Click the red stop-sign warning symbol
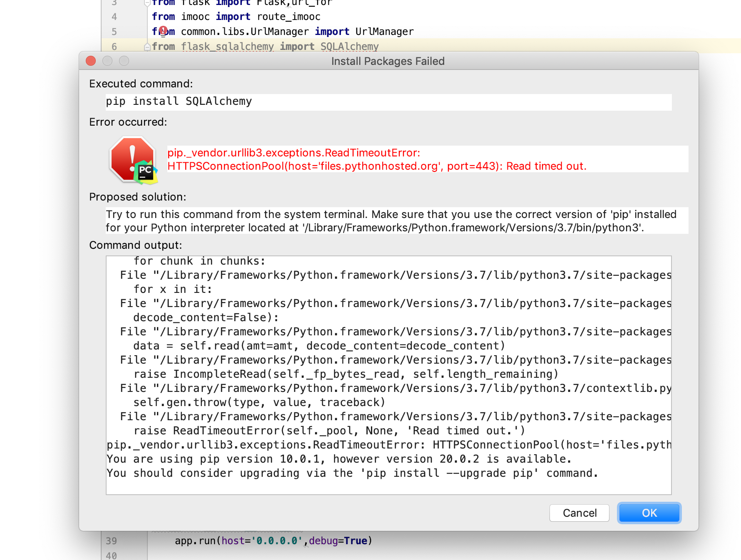This screenshot has height=560, width=741. [x=132, y=159]
